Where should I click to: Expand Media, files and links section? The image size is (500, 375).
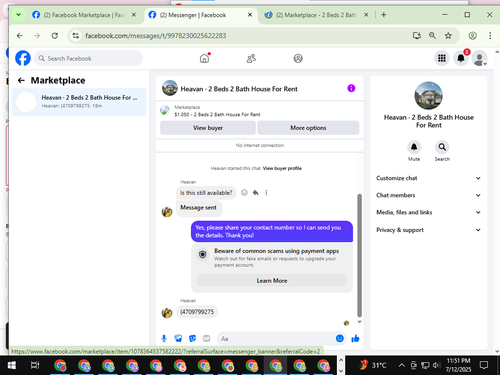[x=429, y=212]
